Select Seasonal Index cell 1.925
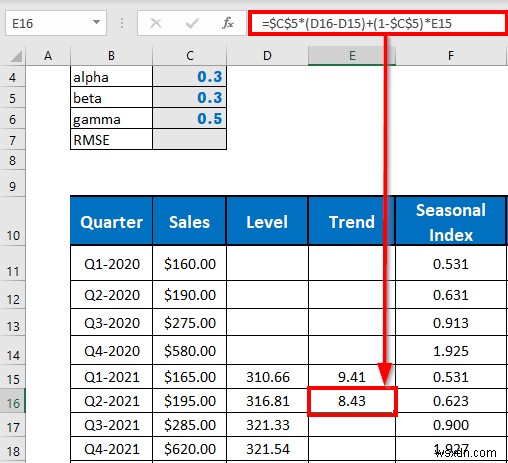This screenshot has width=508, height=463. 451,350
